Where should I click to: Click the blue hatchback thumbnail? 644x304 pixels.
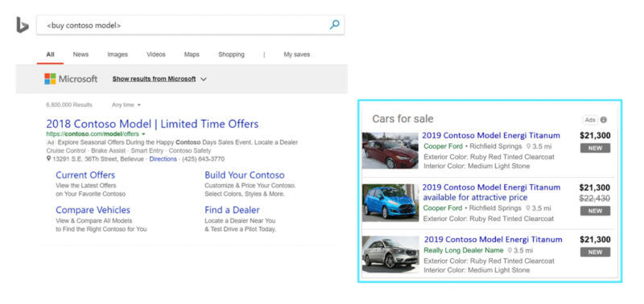[390, 203]
